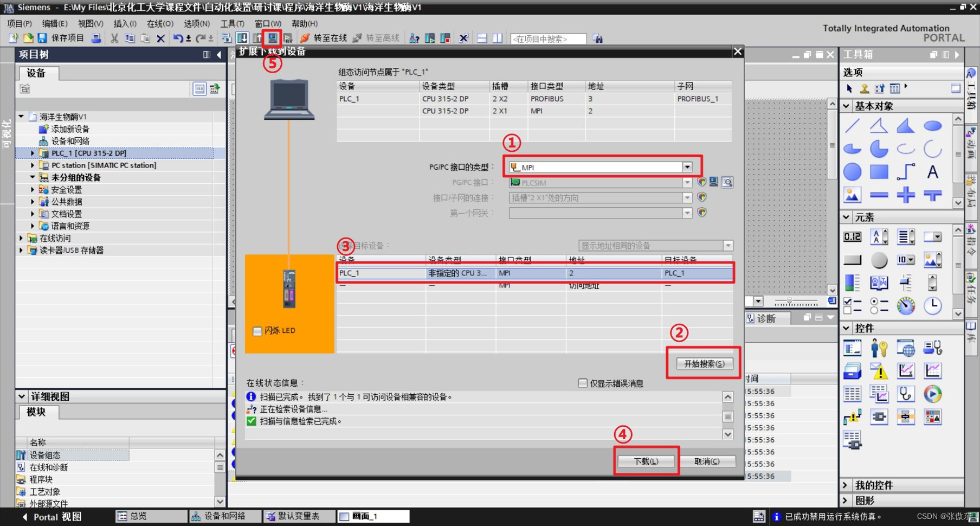This screenshot has width=980, height=526.
Task: Click 取消(C) cancel button
Action: (x=707, y=461)
